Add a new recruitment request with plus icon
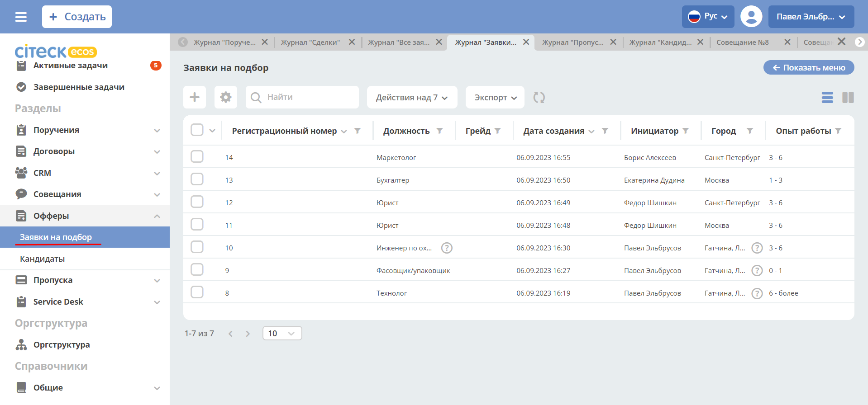 (195, 97)
